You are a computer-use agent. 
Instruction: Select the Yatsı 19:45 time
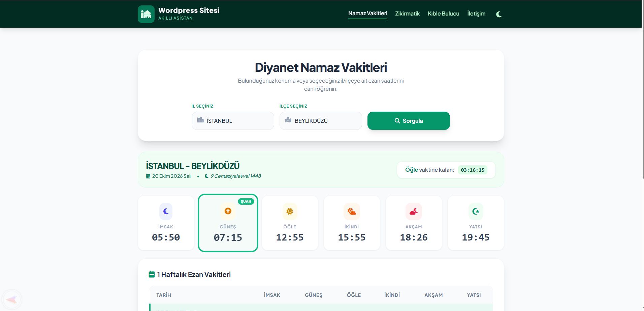click(x=476, y=237)
